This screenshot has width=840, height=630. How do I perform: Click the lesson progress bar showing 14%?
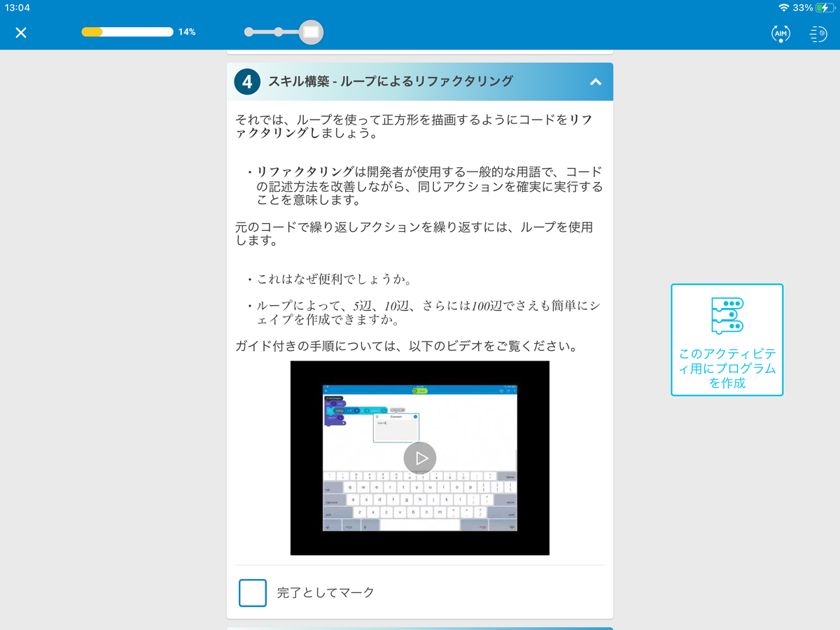(127, 31)
